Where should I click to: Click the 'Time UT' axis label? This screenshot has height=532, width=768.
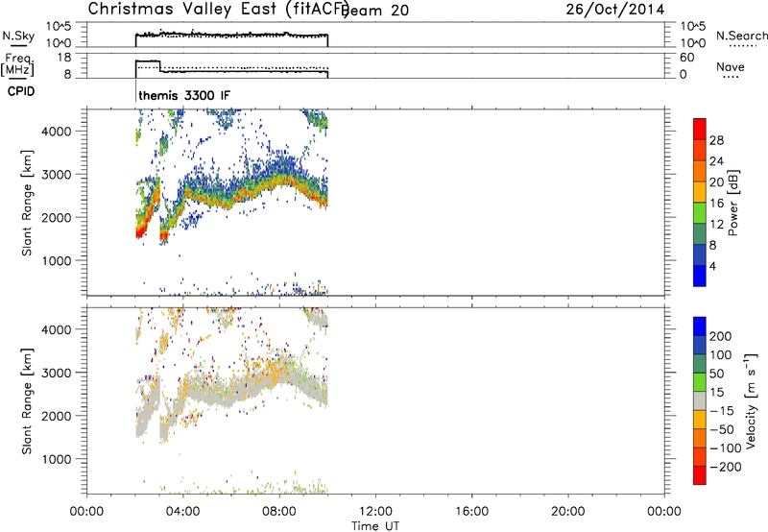click(x=375, y=526)
